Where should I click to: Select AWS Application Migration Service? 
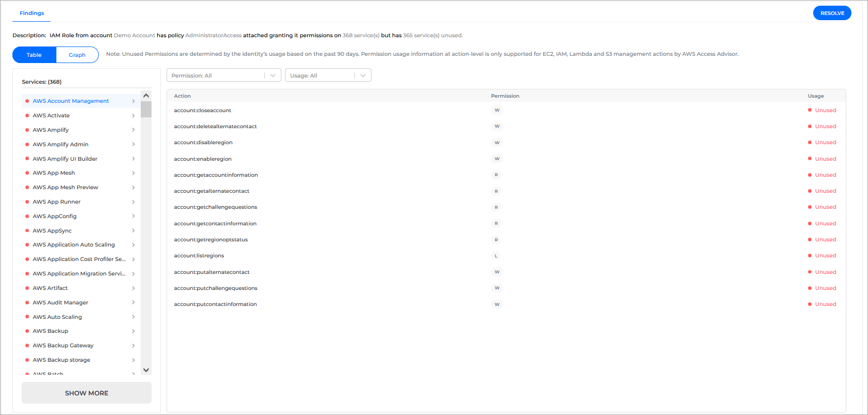pos(80,274)
